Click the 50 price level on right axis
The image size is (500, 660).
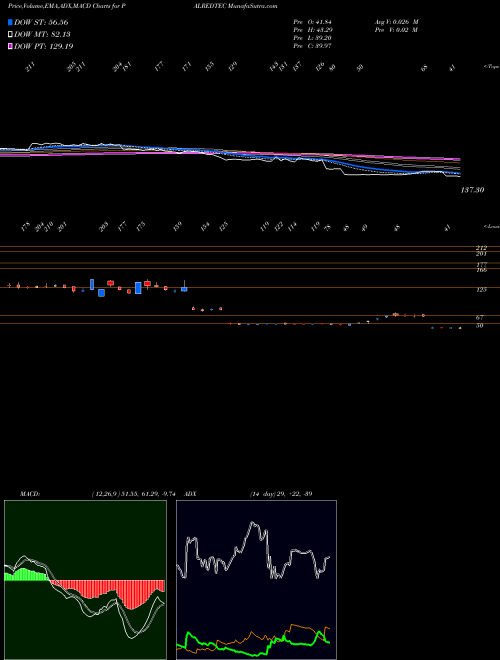(x=480, y=326)
